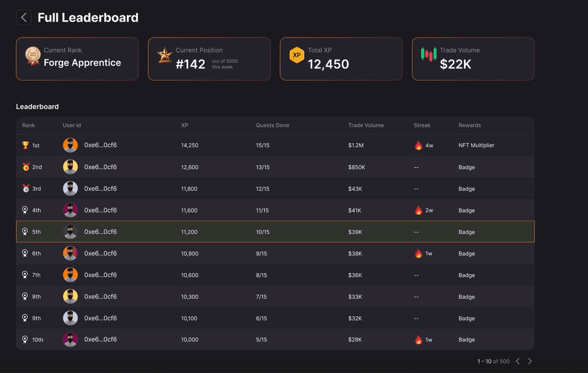Click the Trade Volume column header
The width and height of the screenshot is (588, 373).
click(x=366, y=125)
